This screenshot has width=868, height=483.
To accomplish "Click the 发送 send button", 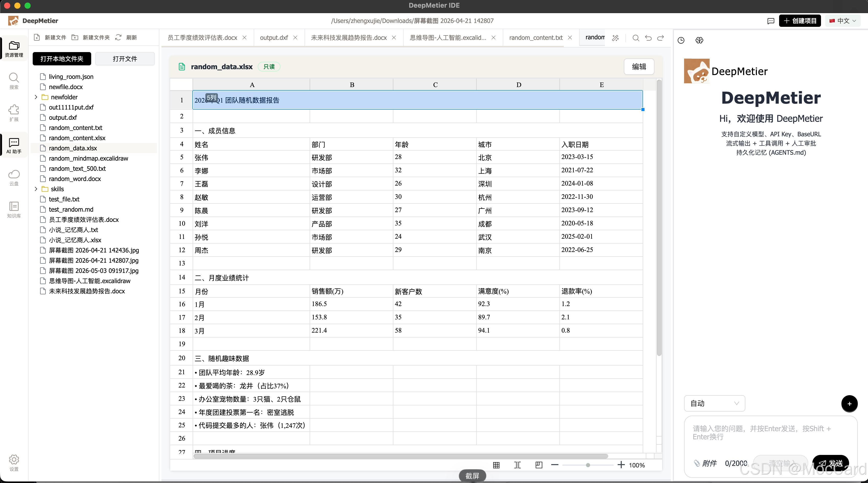I will (x=830, y=463).
